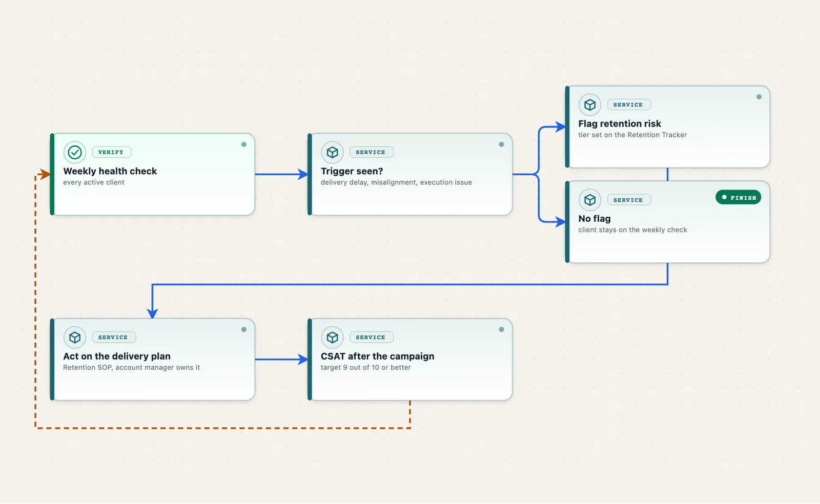Click the FINISH badge on No flag node
This screenshot has height=504, width=820.
739,197
